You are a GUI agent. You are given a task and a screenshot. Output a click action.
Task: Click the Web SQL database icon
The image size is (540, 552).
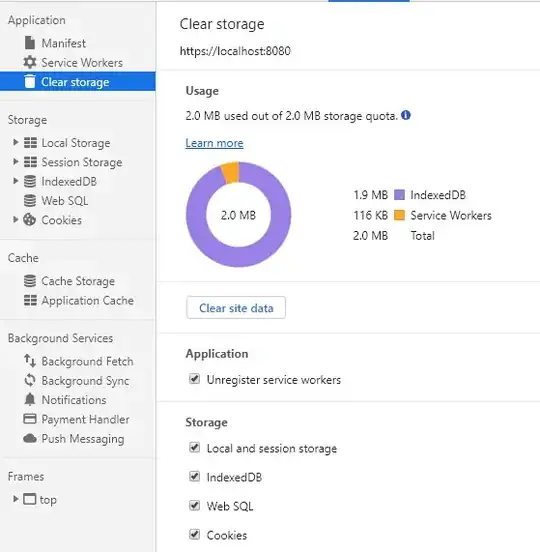click(30, 201)
